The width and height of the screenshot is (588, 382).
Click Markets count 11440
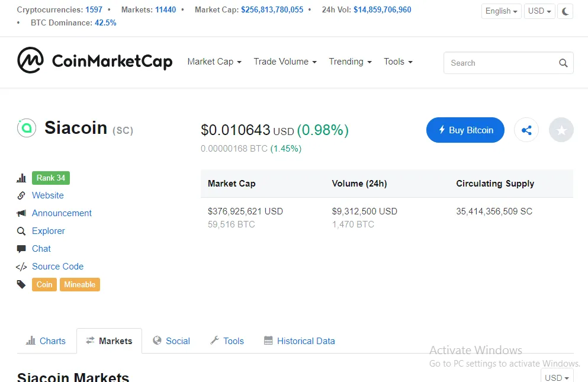tap(166, 9)
